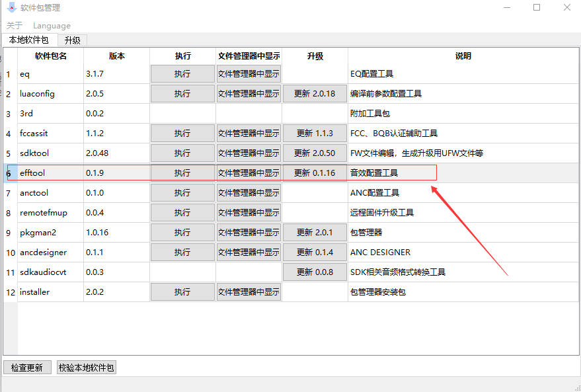The height and width of the screenshot is (392, 581).
Task: Show efftool in file manager
Action: tap(249, 173)
